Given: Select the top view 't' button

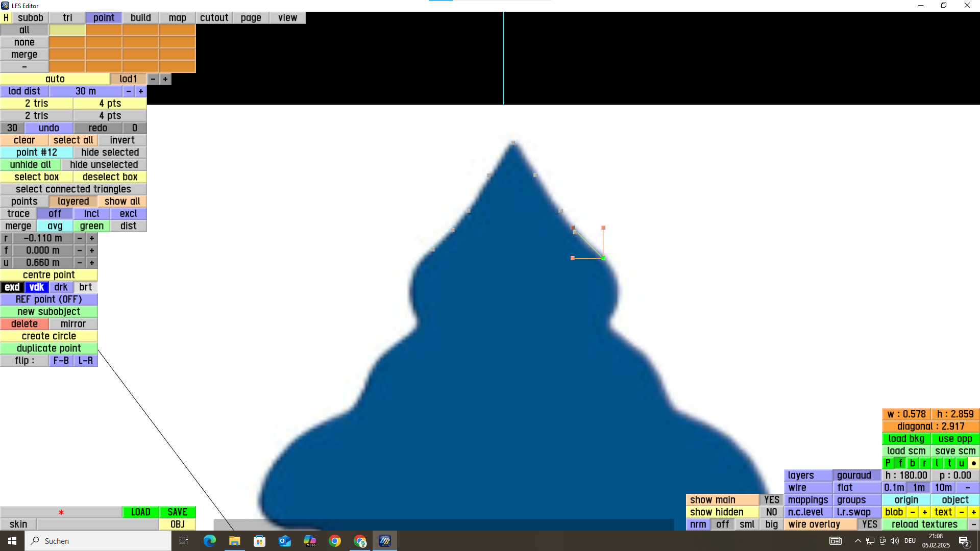Looking at the screenshot, I should 949,463.
